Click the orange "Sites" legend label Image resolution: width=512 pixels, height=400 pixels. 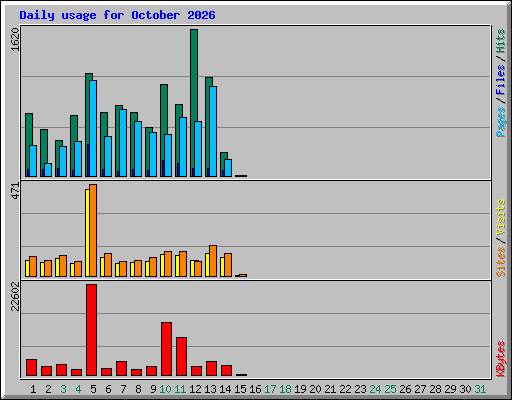coord(501,262)
